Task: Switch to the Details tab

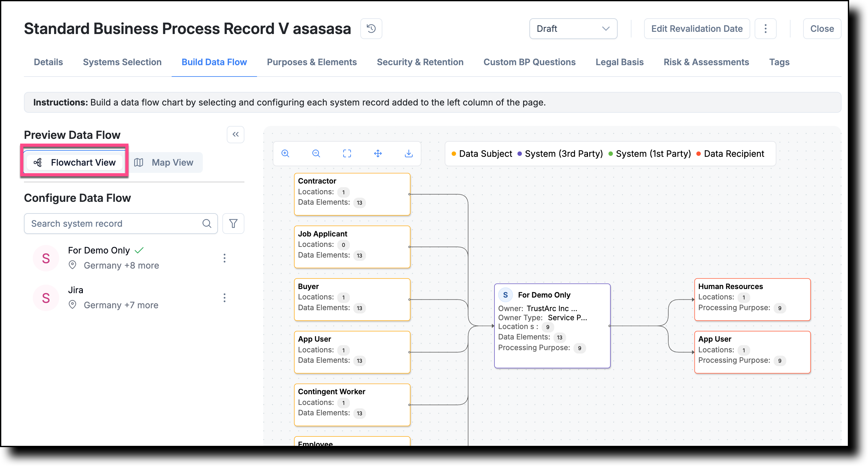Action: pos(48,62)
